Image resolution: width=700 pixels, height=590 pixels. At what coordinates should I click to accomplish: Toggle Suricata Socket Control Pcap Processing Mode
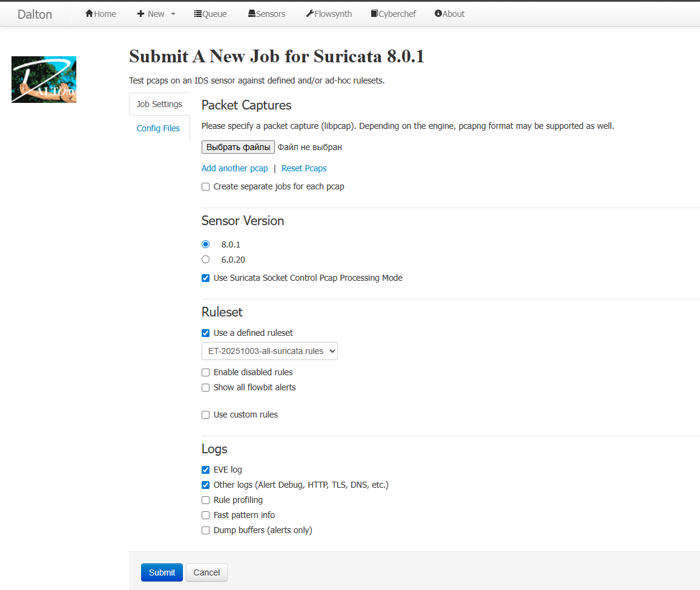205,278
